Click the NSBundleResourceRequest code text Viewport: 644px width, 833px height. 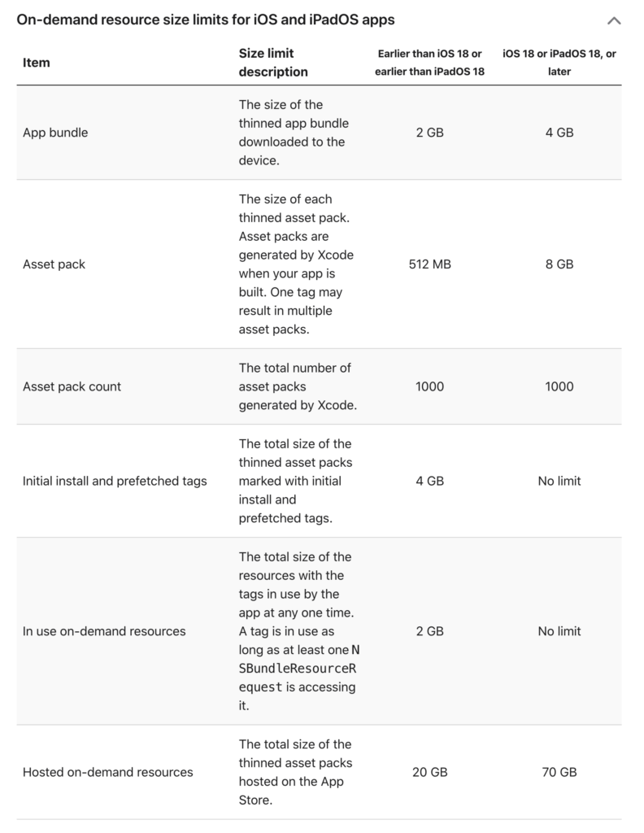[298, 668]
